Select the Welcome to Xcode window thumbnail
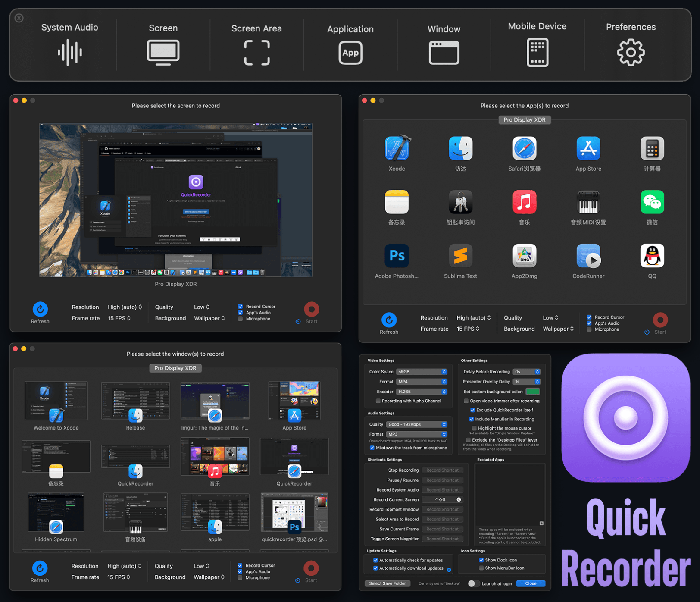700x602 pixels. coord(56,401)
